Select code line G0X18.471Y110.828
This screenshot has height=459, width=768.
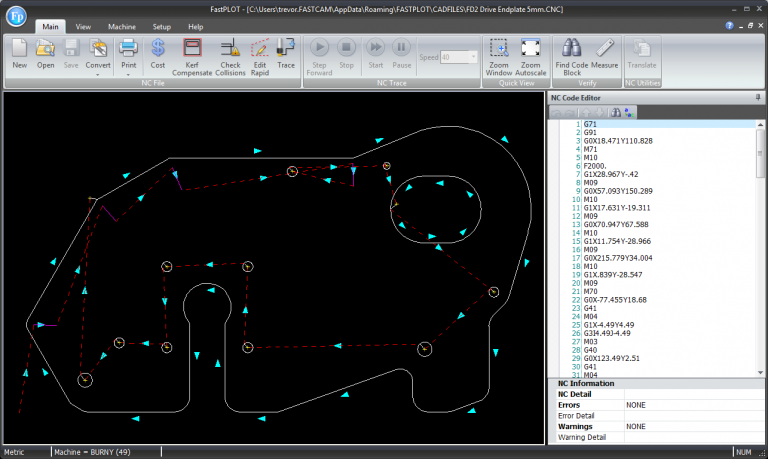point(617,141)
